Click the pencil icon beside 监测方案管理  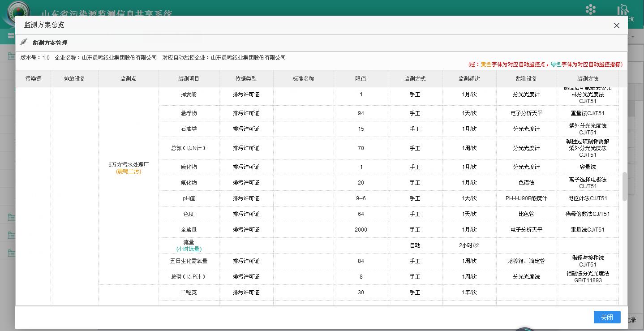[x=24, y=43]
